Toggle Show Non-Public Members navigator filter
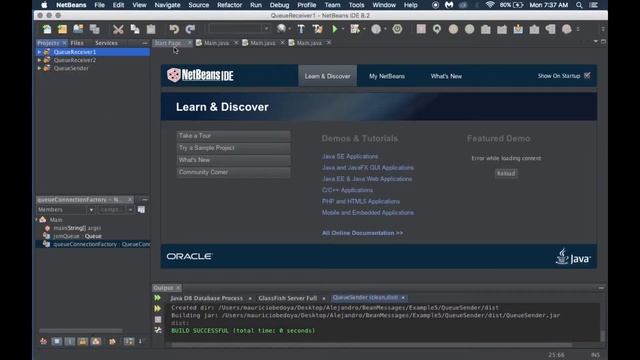 pos(83,341)
